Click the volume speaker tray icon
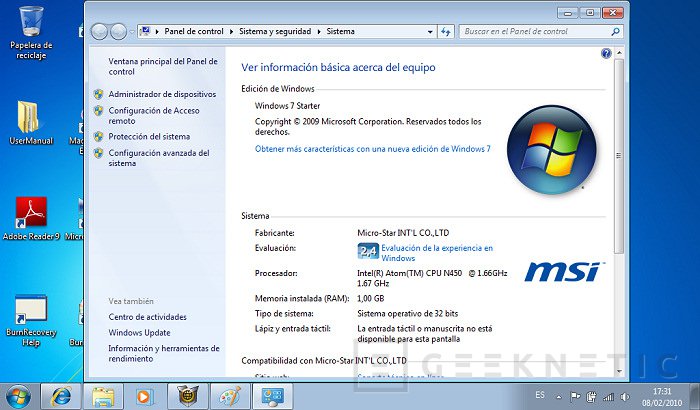This screenshot has height=410, width=700. [625, 397]
